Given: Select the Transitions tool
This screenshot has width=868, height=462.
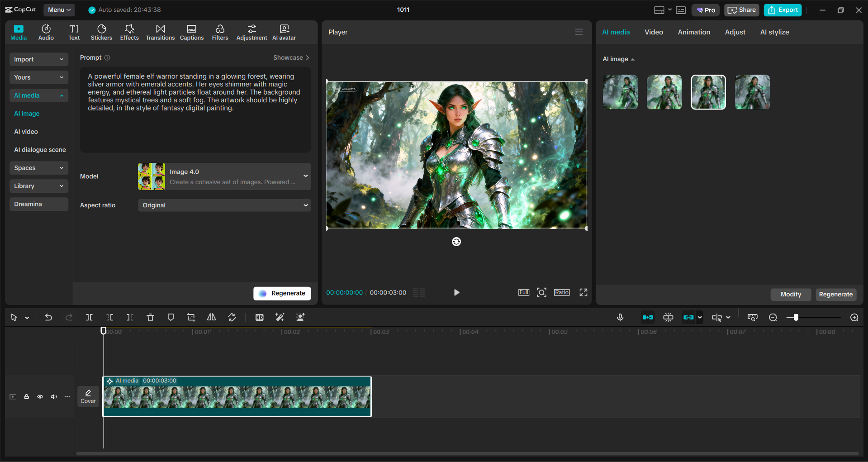Looking at the screenshot, I should 160,32.
